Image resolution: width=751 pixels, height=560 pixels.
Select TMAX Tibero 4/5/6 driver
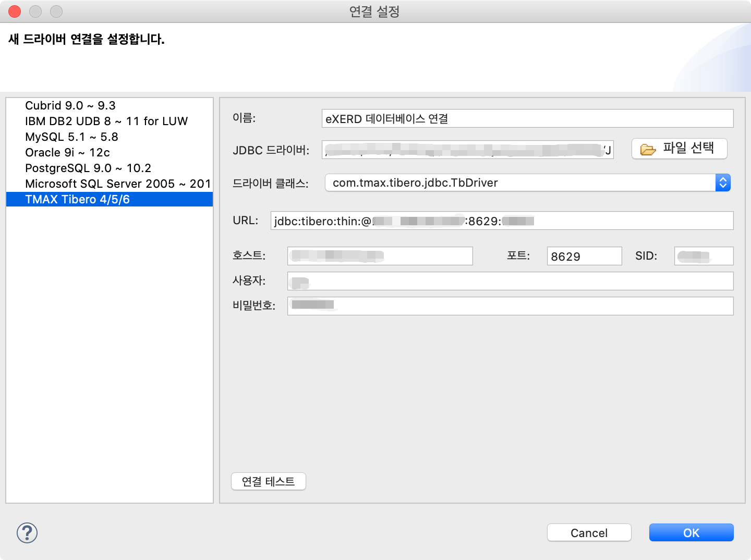pos(110,199)
